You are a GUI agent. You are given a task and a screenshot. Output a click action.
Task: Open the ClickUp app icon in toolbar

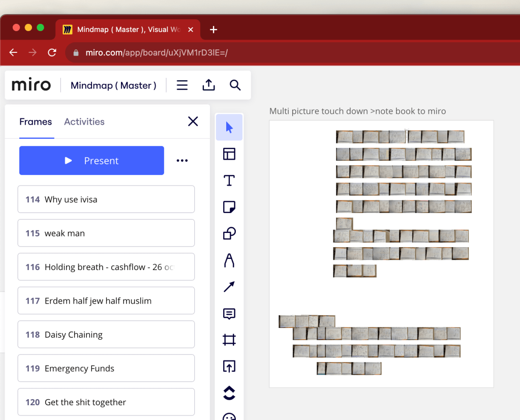pyautogui.click(x=229, y=393)
